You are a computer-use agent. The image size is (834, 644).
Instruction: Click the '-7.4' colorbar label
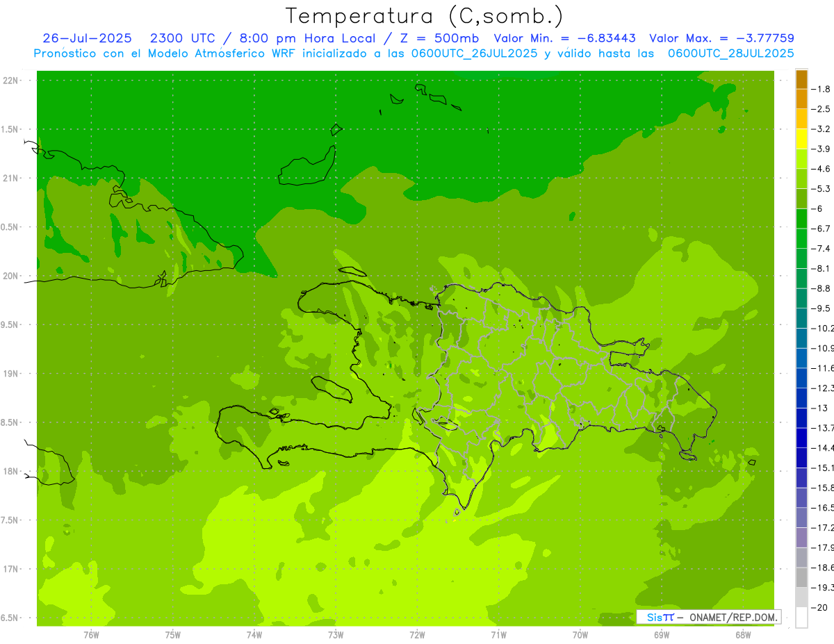822,249
